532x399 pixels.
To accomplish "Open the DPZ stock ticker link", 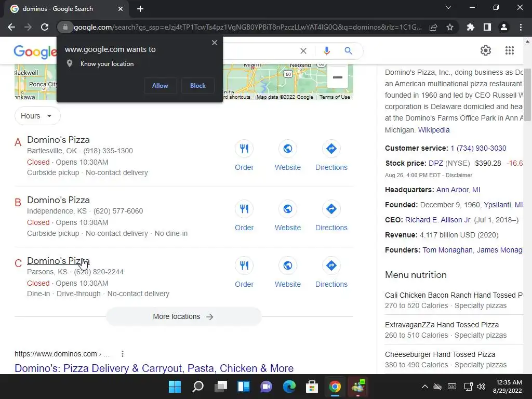I will 436,163.
